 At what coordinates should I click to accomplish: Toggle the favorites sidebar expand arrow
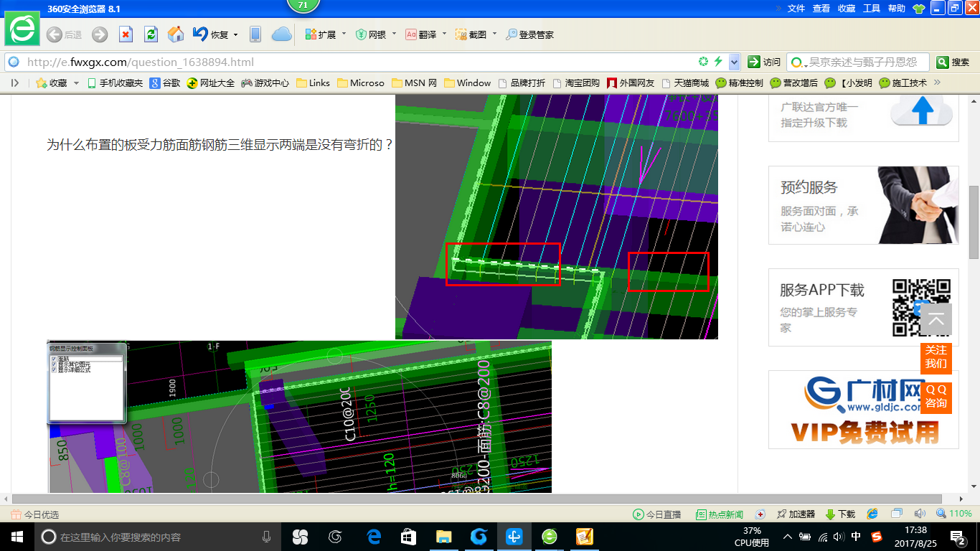14,83
